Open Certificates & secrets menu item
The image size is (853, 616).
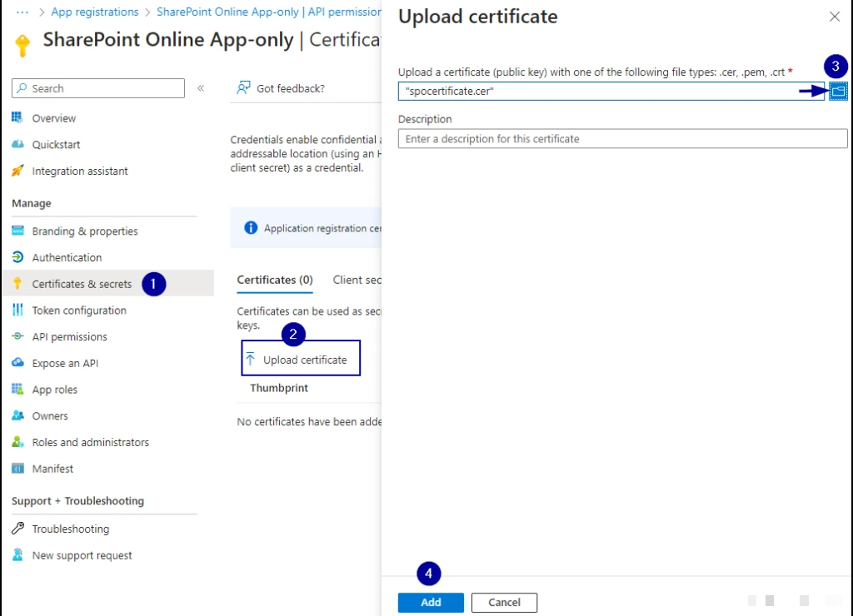[82, 284]
